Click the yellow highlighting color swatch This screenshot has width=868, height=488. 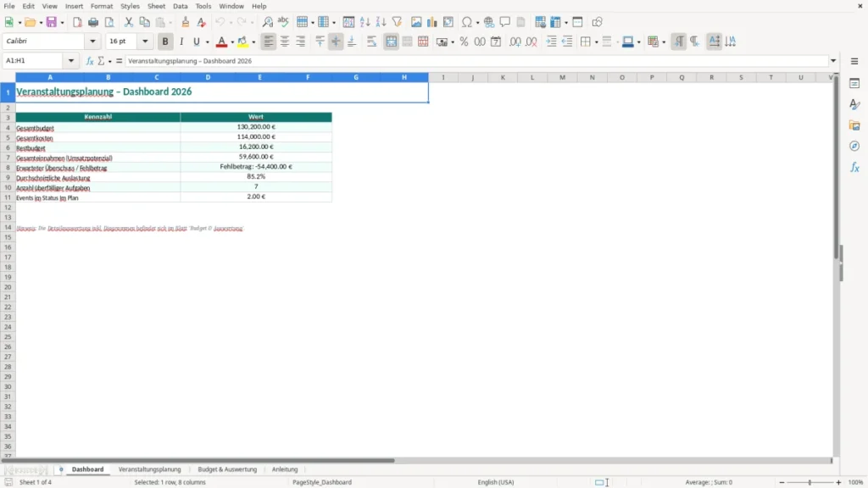click(x=242, y=42)
